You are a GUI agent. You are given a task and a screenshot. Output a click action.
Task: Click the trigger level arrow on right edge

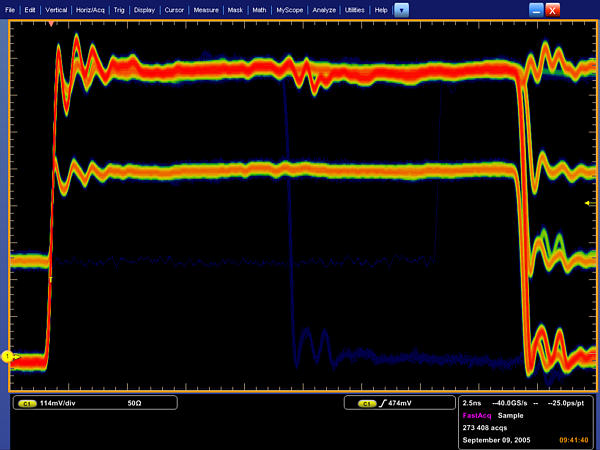click(x=588, y=203)
